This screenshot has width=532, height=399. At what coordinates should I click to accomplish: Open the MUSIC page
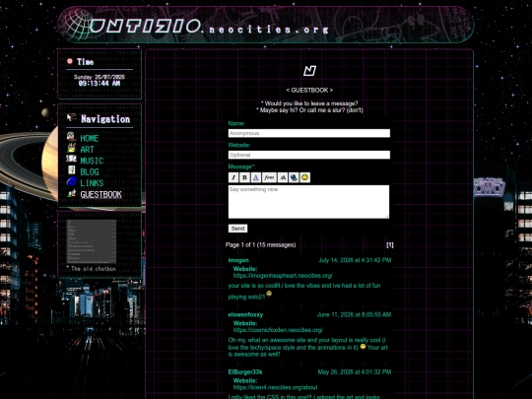[92, 161]
